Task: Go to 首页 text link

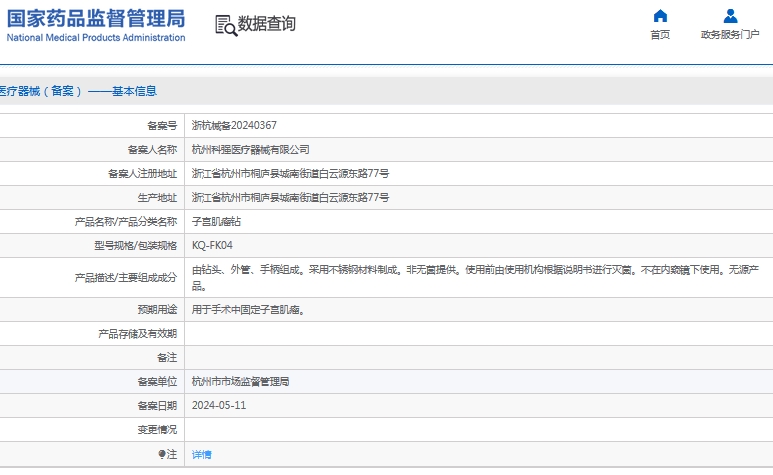Action: click(660, 34)
